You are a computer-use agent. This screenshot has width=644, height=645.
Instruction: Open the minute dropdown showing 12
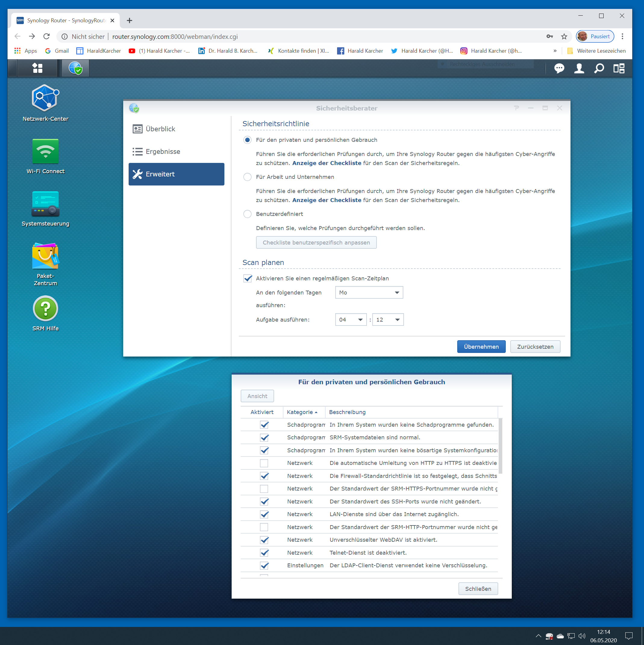point(387,319)
